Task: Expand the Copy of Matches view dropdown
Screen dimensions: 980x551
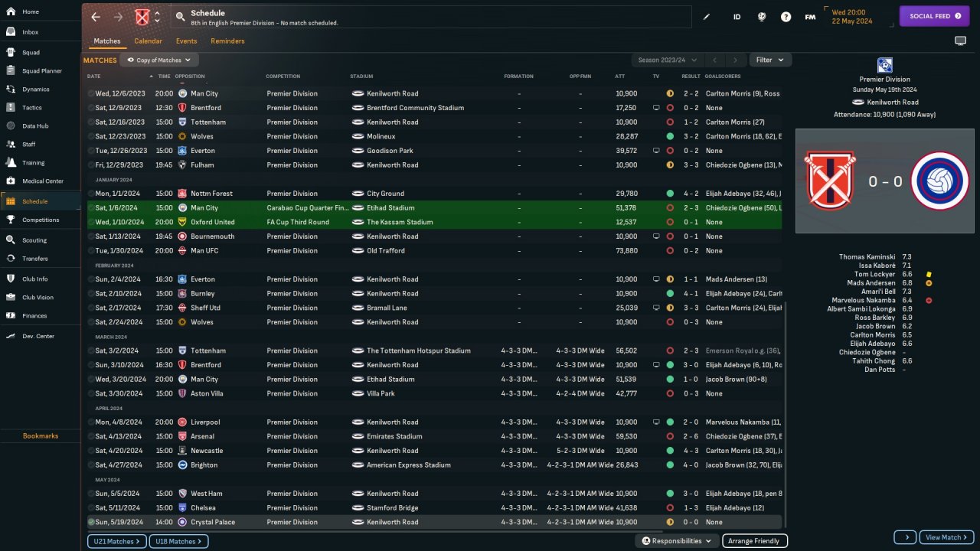Action: [x=159, y=60]
